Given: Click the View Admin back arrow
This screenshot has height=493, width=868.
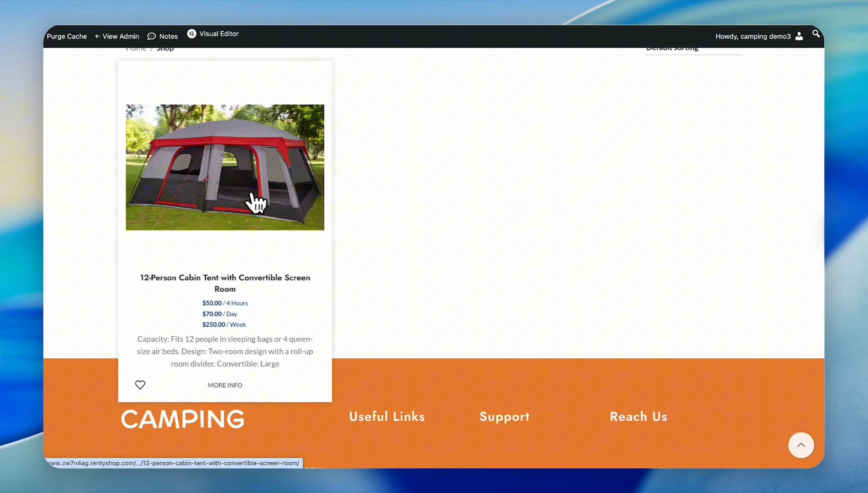Looking at the screenshot, I should pos(97,37).
